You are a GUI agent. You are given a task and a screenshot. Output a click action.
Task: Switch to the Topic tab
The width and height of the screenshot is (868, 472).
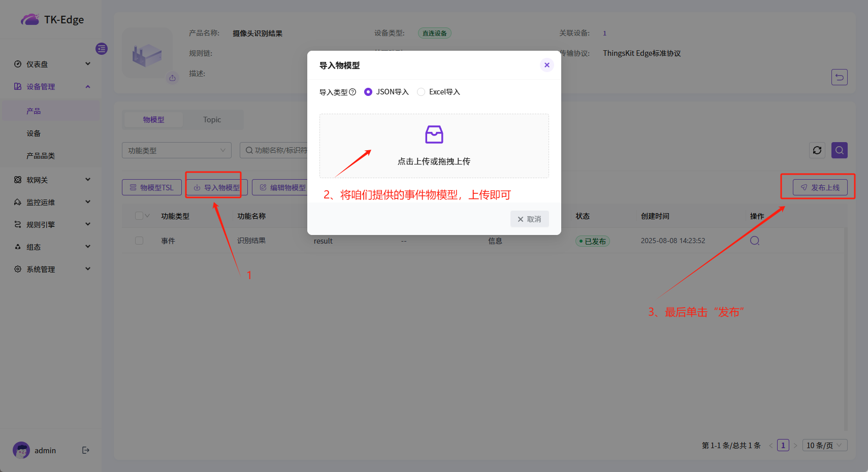[x=212, y=120]
